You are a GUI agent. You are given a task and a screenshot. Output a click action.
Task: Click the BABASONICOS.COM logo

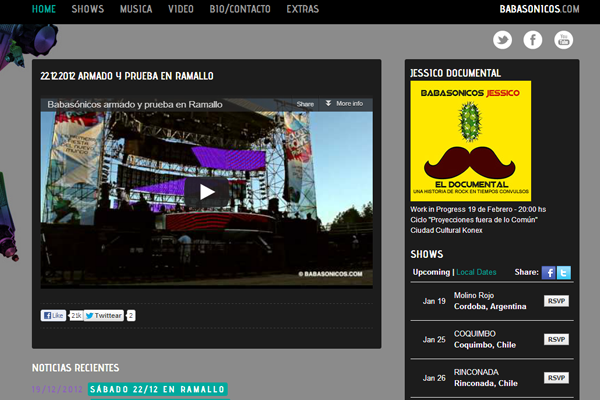click(x=539, y=9)
